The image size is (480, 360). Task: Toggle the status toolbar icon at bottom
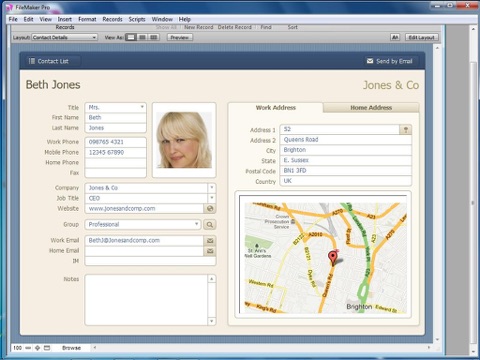click(x=47, y=348)
